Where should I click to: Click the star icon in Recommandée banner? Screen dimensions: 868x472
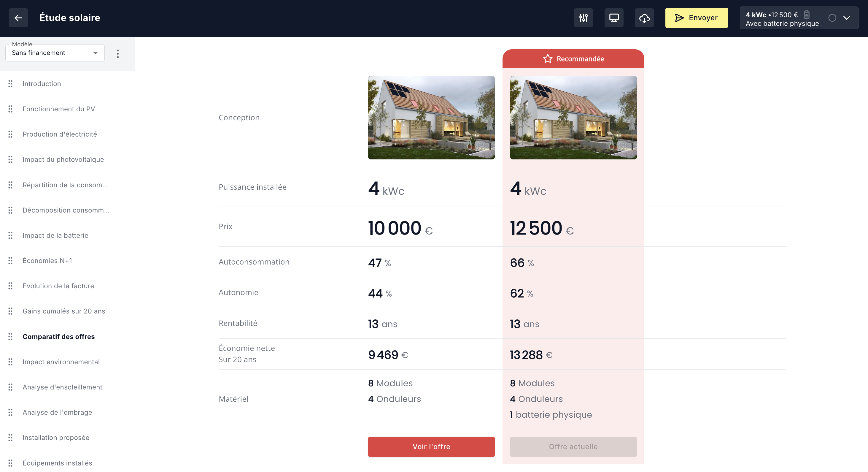point(548,59)
